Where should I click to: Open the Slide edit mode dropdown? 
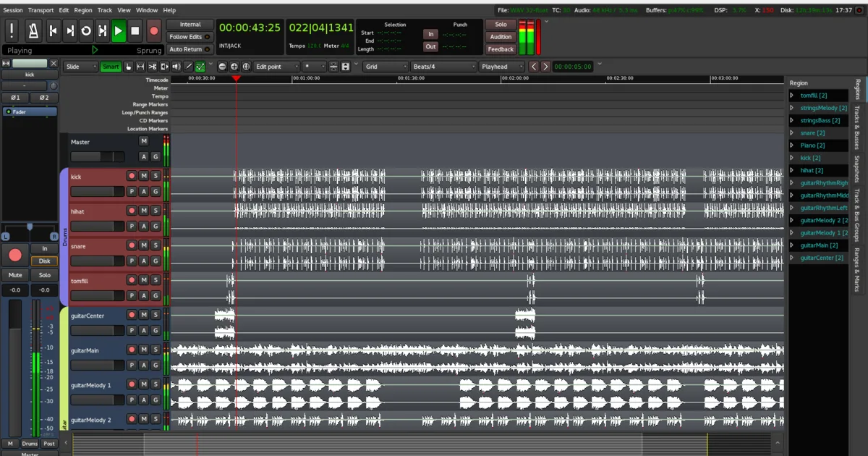[81, 67]
